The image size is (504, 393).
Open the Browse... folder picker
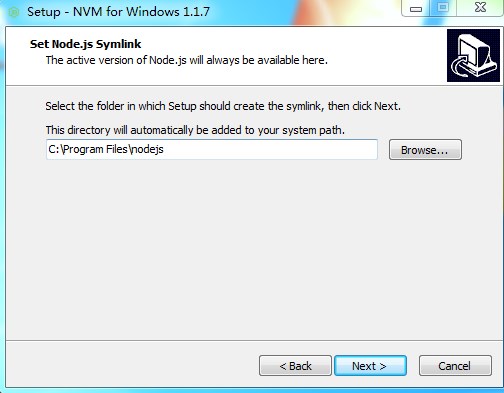pos(425,150)
